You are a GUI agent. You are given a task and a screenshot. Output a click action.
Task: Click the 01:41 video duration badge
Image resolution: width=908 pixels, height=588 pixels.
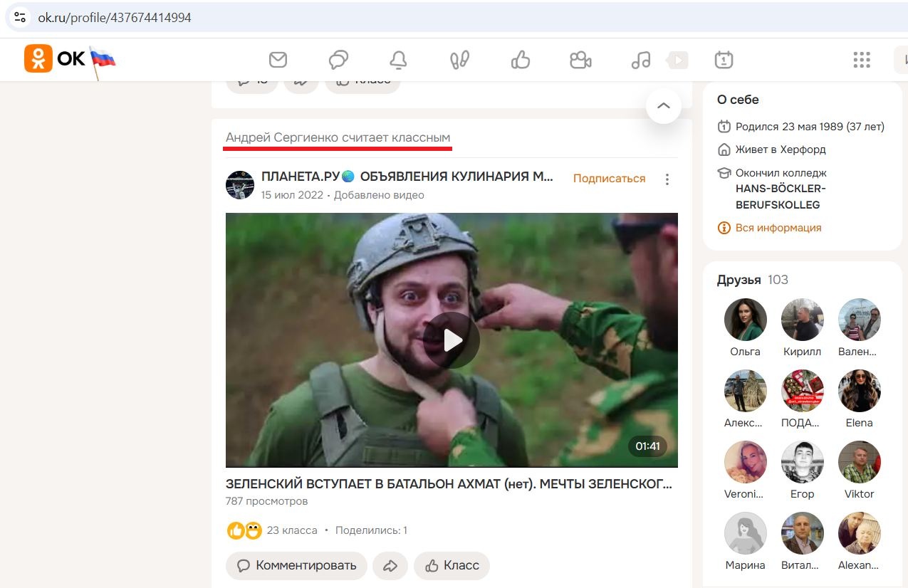point(647,446)
